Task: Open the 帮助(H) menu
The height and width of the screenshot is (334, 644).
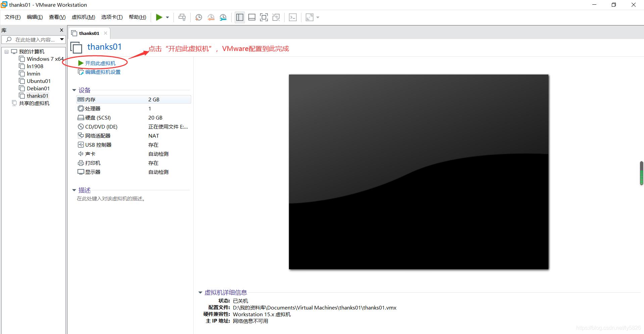Action: click(x=138, y=17)
